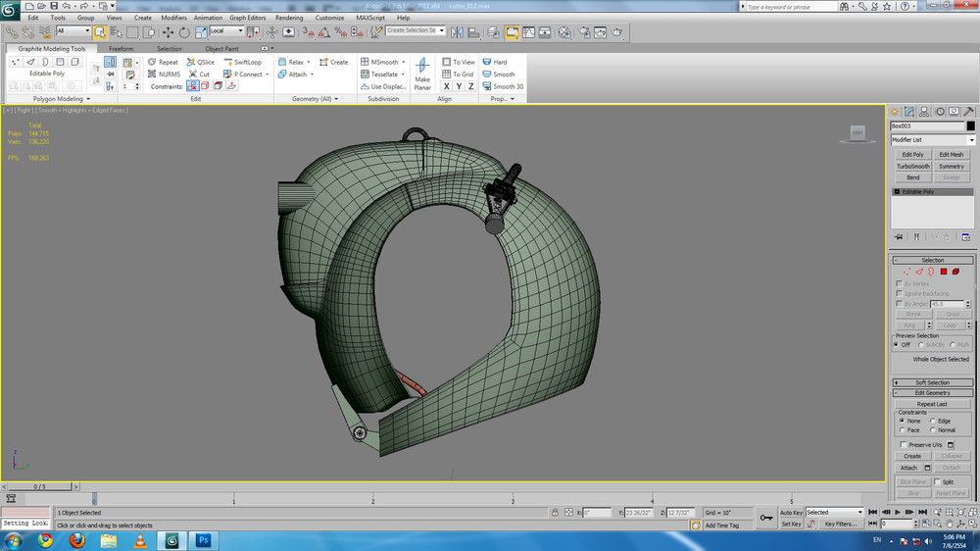
Task: Select the Face constraint radio button
Action: (903, 430)
